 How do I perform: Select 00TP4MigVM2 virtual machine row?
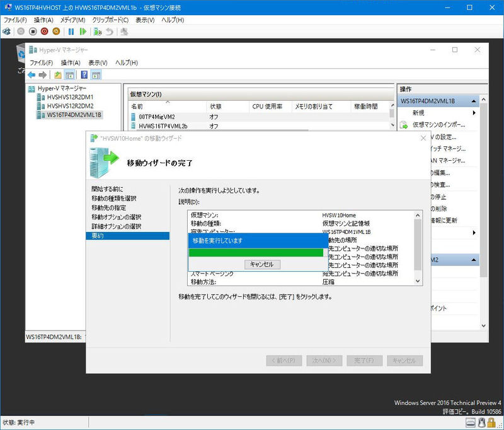click(x=259, y=117)
